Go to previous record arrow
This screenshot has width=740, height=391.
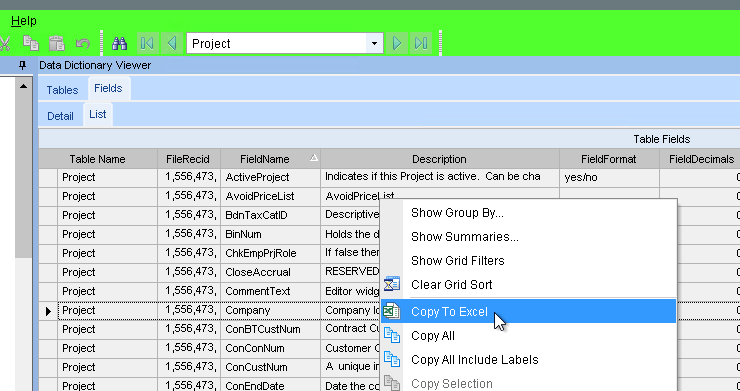point(172,43)
